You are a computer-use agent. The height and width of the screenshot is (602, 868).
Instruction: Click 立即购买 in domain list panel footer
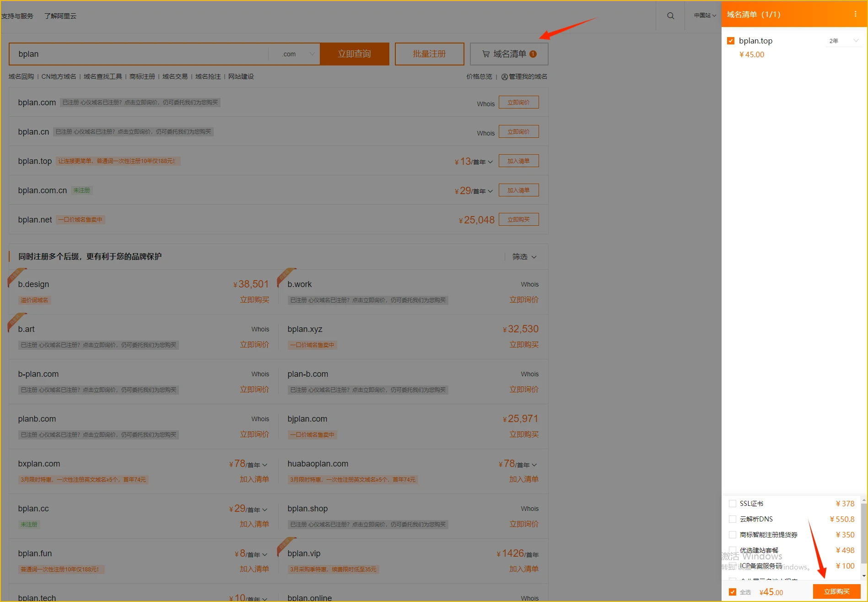(x=836, y=591)
